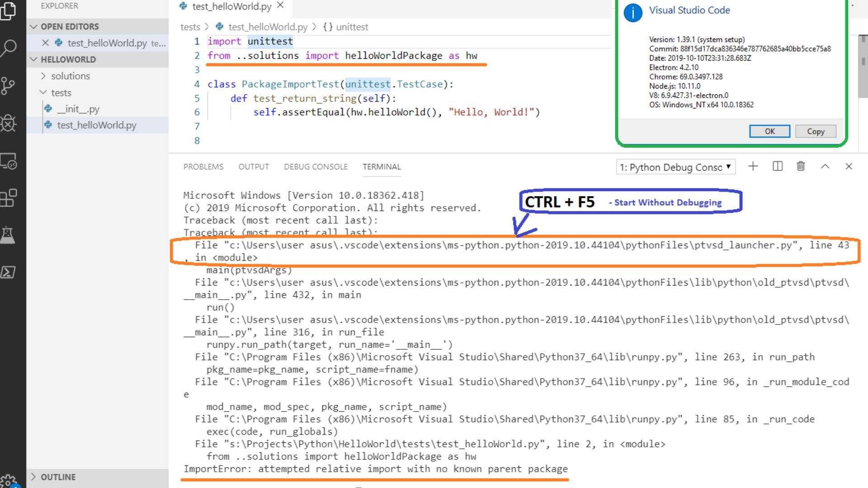Collapse the tests folder

pyautogui.click(x=61, y=93)
